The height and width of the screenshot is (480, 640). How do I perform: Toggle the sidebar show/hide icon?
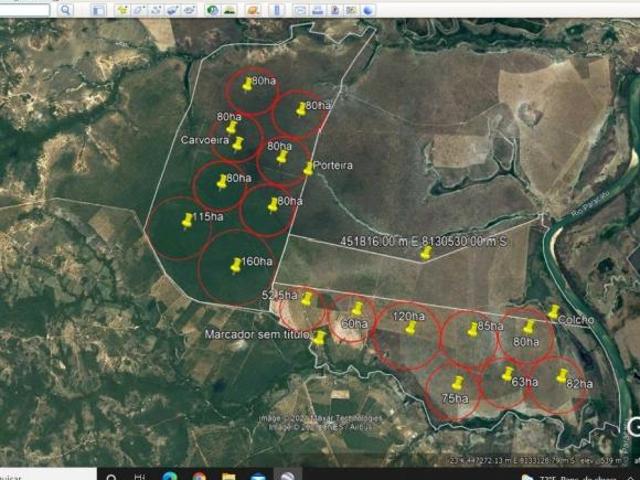coord(98,10)
